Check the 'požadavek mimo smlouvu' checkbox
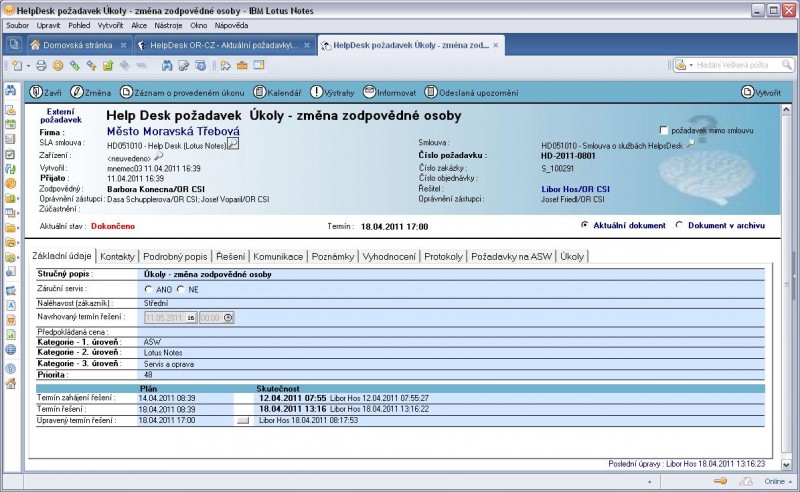Screen dimensions: 800x492 click(x=664, y=131)
